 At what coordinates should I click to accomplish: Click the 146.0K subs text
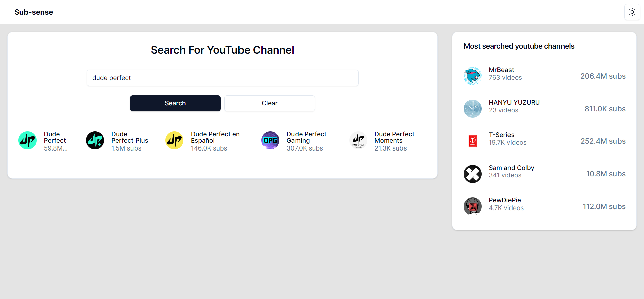tap(209, 148)
